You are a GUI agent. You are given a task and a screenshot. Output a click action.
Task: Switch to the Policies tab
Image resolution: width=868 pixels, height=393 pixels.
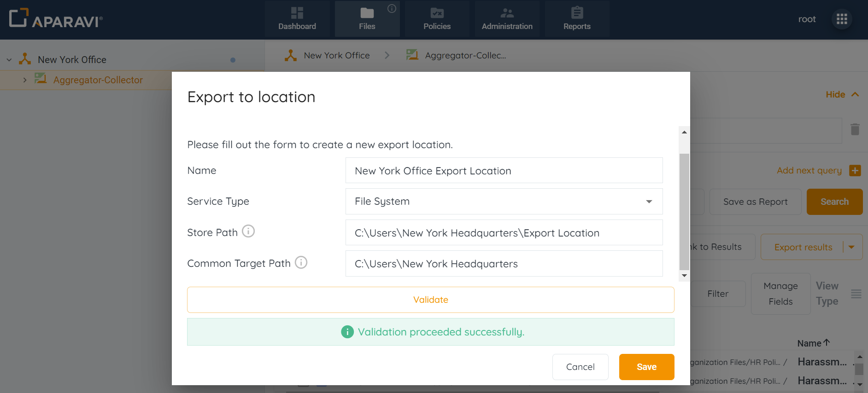click(x=437, y=19)
